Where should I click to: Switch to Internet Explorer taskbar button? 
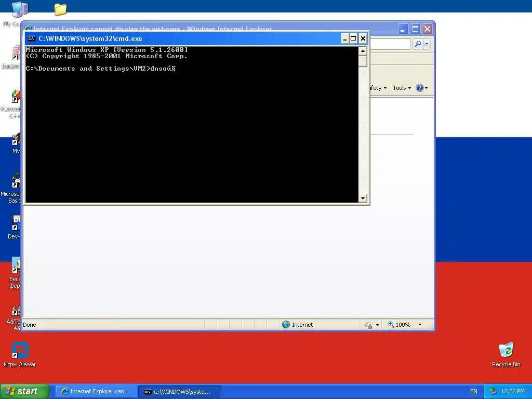click(96, 392)
